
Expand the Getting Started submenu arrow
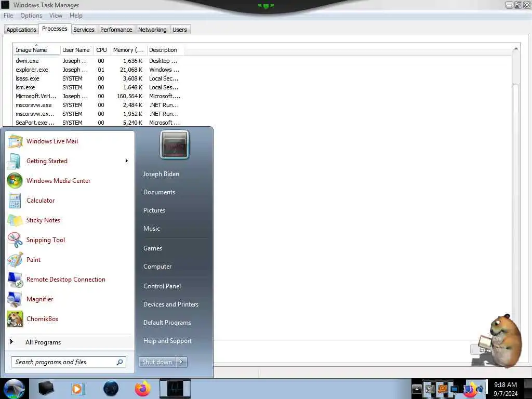tap(127, 161)
